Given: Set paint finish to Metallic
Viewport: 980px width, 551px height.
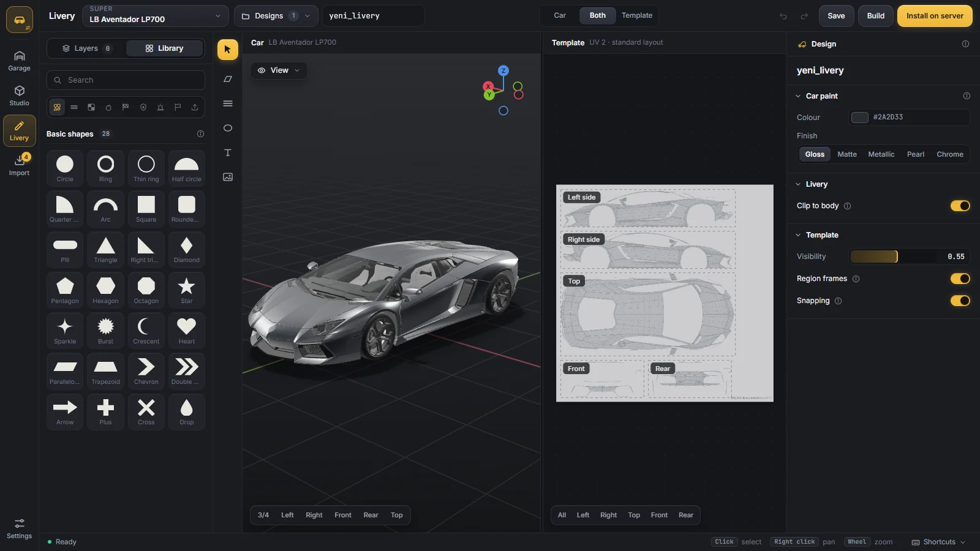Looking at the screenshot, I should click(x=881, y=154).
